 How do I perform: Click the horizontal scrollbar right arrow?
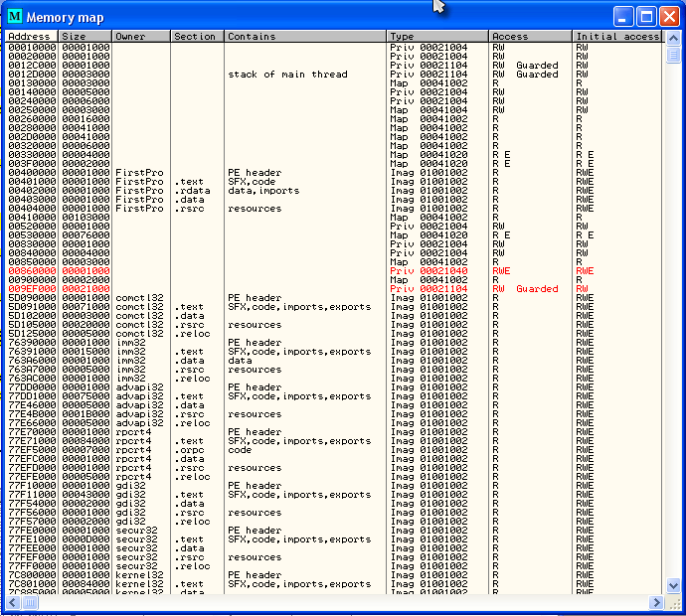(x=657, y=602)
